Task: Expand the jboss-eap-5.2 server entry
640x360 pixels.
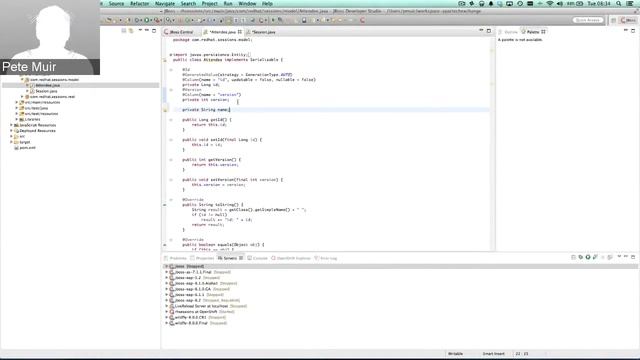Action: point(167,278)
